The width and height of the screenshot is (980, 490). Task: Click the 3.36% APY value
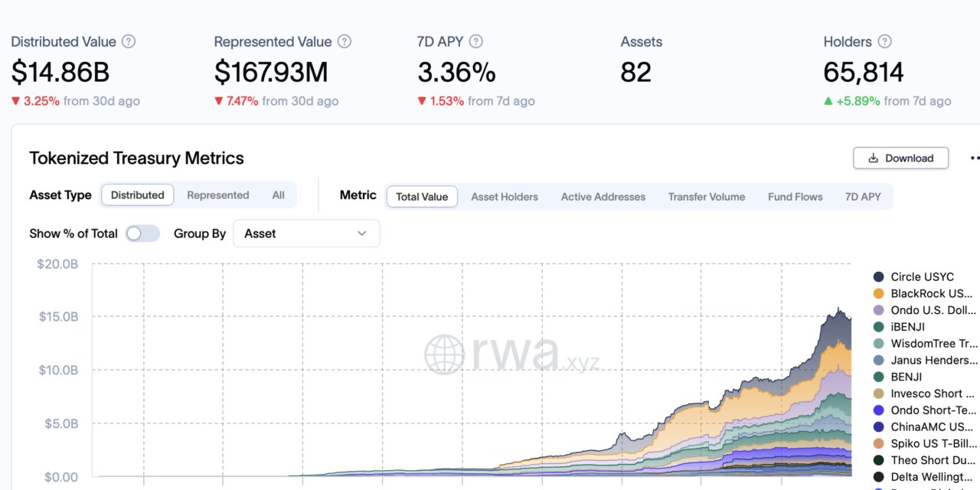coord(456,72)
